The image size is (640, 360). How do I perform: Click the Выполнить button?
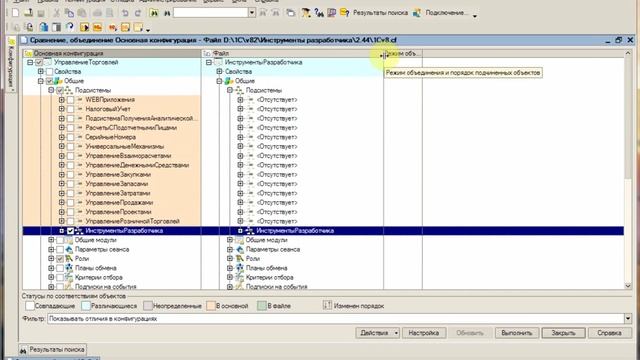[x=517, y=333]
